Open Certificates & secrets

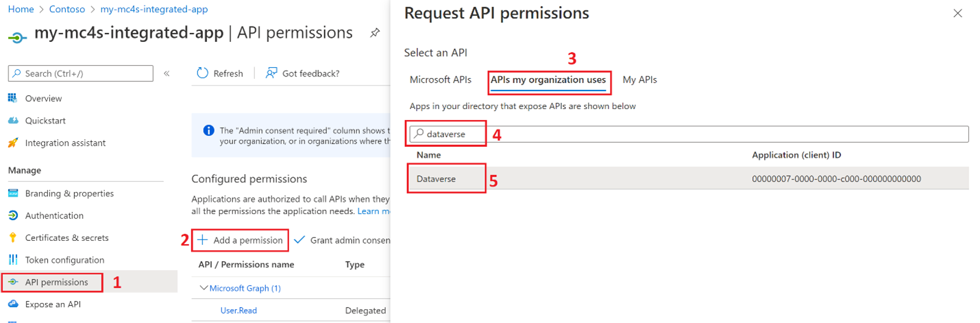[66, 238]
